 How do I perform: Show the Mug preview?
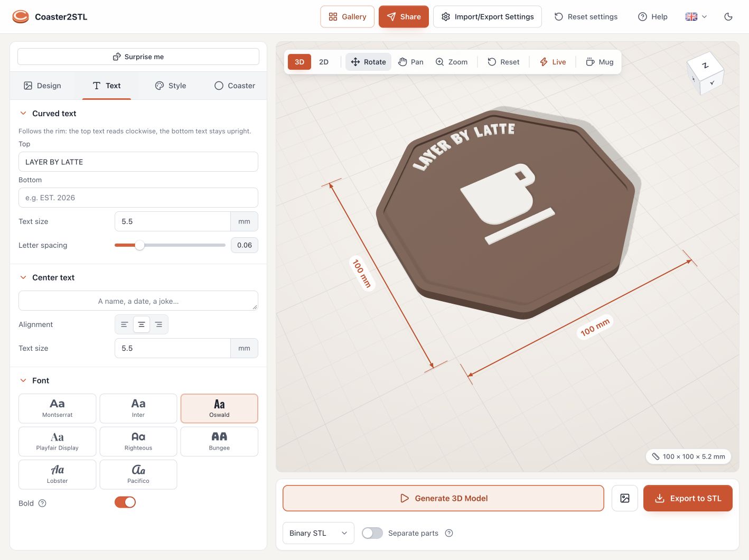point(600,62)
